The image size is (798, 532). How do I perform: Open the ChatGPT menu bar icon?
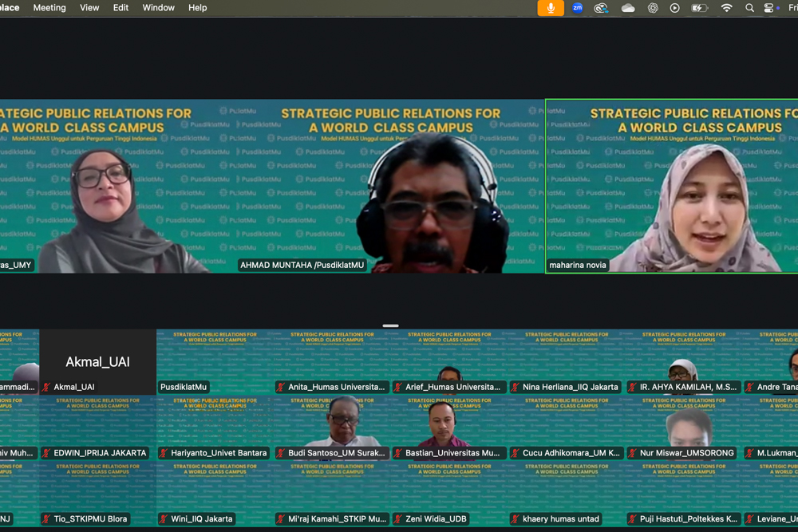pos(653,8)
